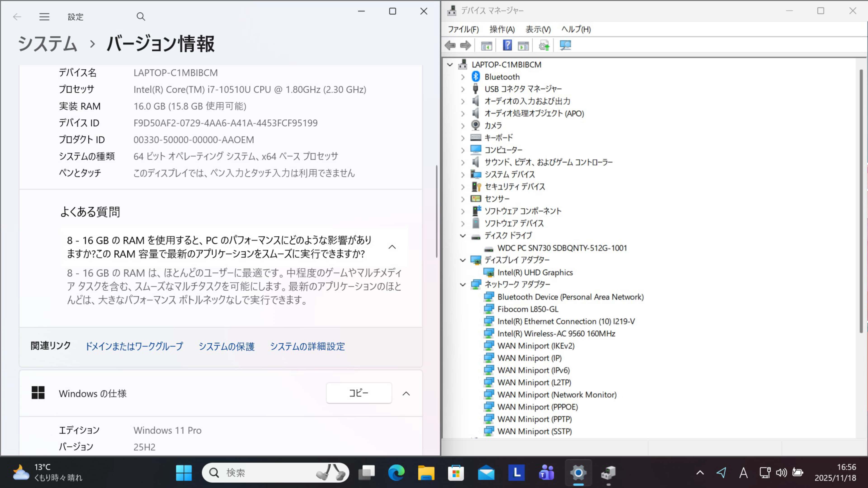Collapse the ネットワーク アダプター node

tap(463, 284)
